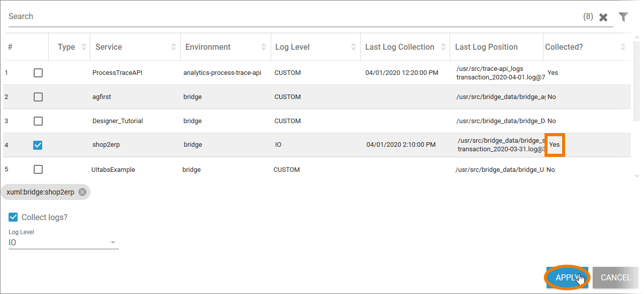Screen dimensions: 644x294
Task: Open the Log Level IO dropdown
Action: point(63,243)
